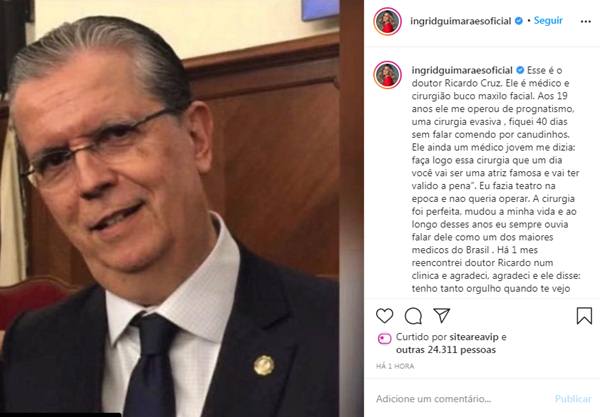
Task: Save the post with the bookmark icon
Action: pyautogui.click(x=584, y=316)
